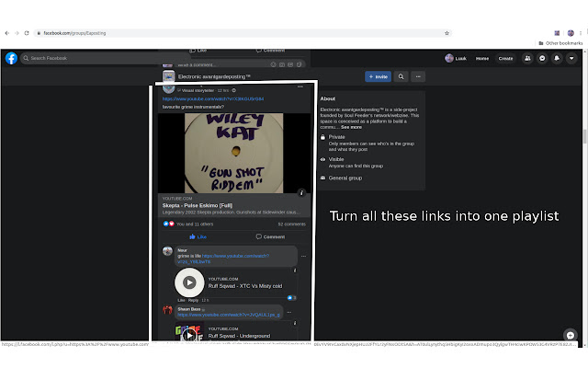Expand About text with See more
Image resolution: width=588 pixels, height=368 pixels.
[x=351, y=127]
